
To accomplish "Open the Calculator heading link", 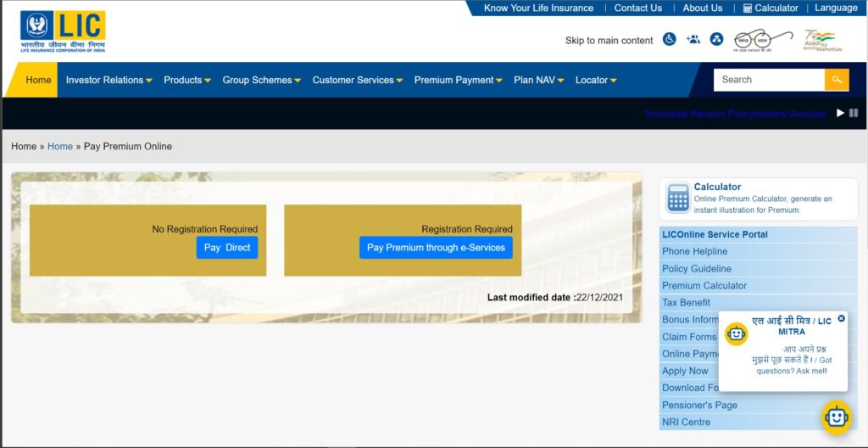I will point(717,187).
